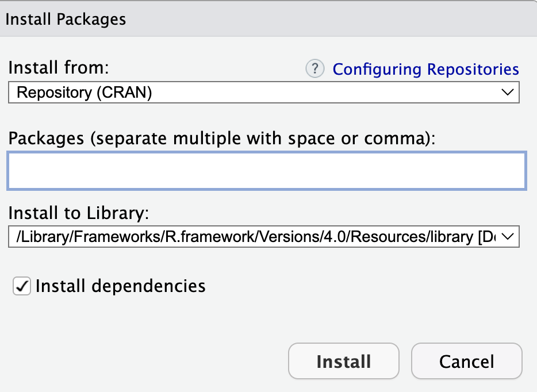Click the question mark help icon
This screenshot has height=392, width=537.
(314, 69)
